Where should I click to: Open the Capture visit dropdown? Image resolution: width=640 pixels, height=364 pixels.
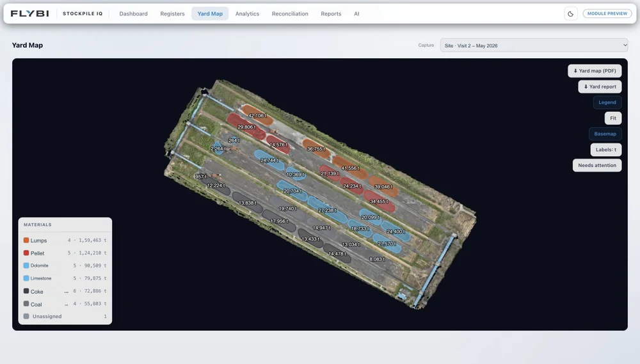[x=534, y=45]
